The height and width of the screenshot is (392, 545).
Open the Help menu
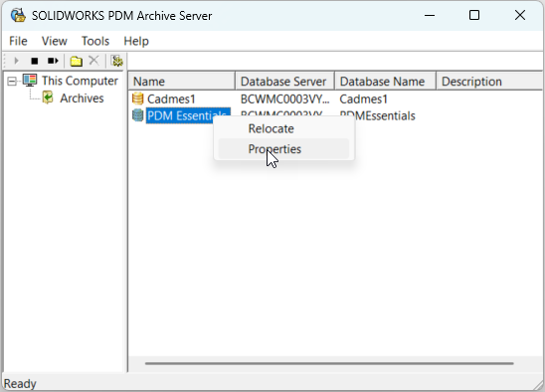[136, 41]
